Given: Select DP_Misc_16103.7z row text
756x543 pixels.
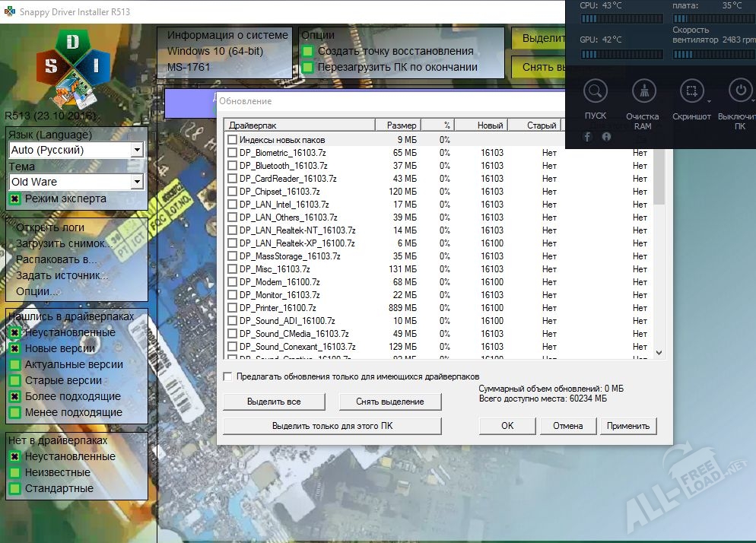Looking at the screenshot, I should (x=275, y=269).
